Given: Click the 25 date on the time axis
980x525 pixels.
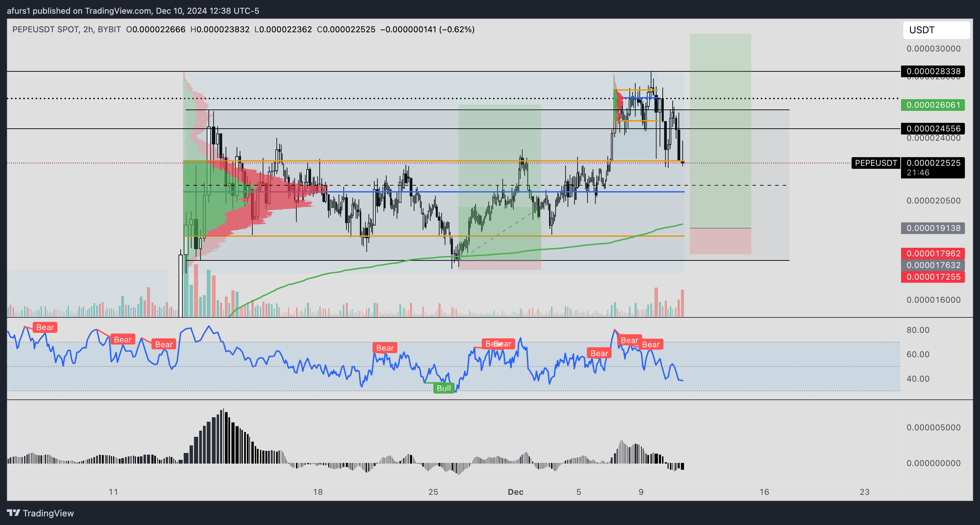Looking at the screenshot, I should 433,492.
